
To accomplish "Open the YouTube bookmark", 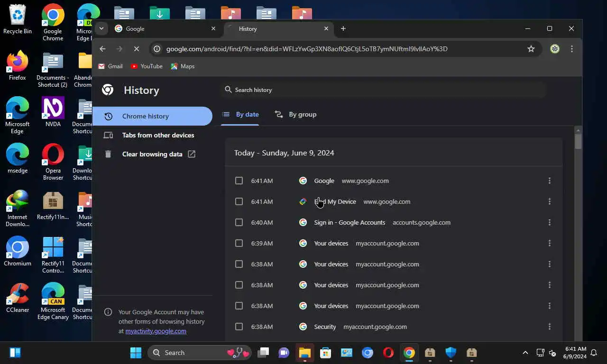I will 147,66.
